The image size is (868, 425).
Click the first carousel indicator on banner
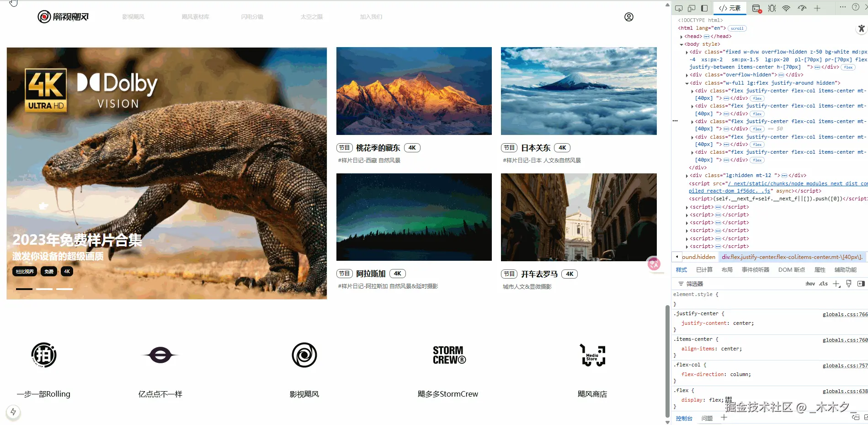click(x=24, y=289)
